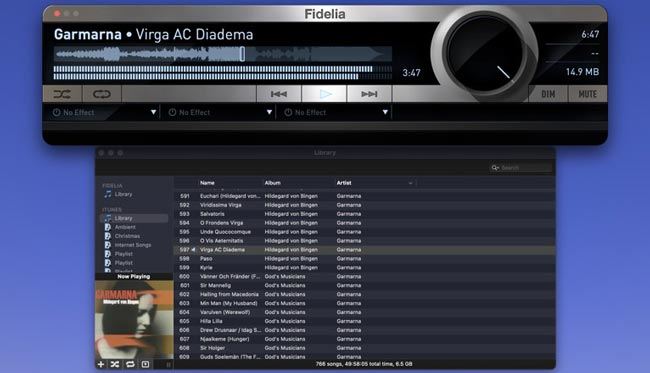This screenshot has width=650, height=373.
Task: Click the search magnifier icon
Action: click(495, 168)
